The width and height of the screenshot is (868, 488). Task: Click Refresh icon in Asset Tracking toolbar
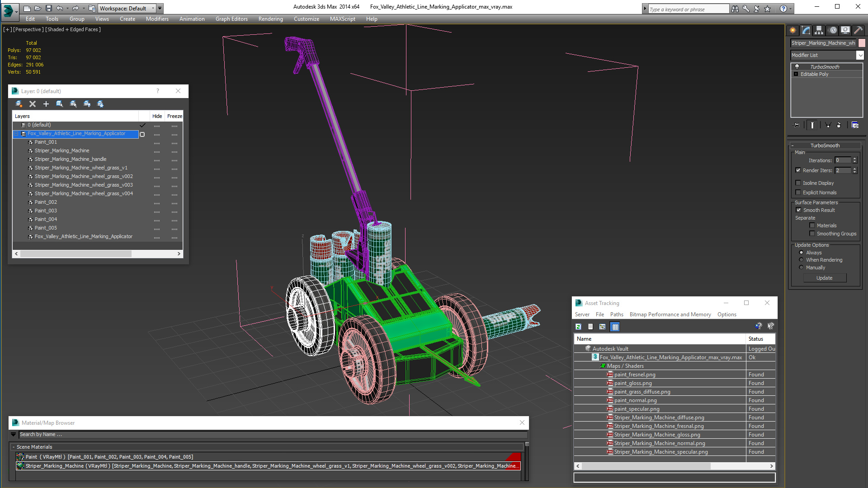click(x=578, y=327)
